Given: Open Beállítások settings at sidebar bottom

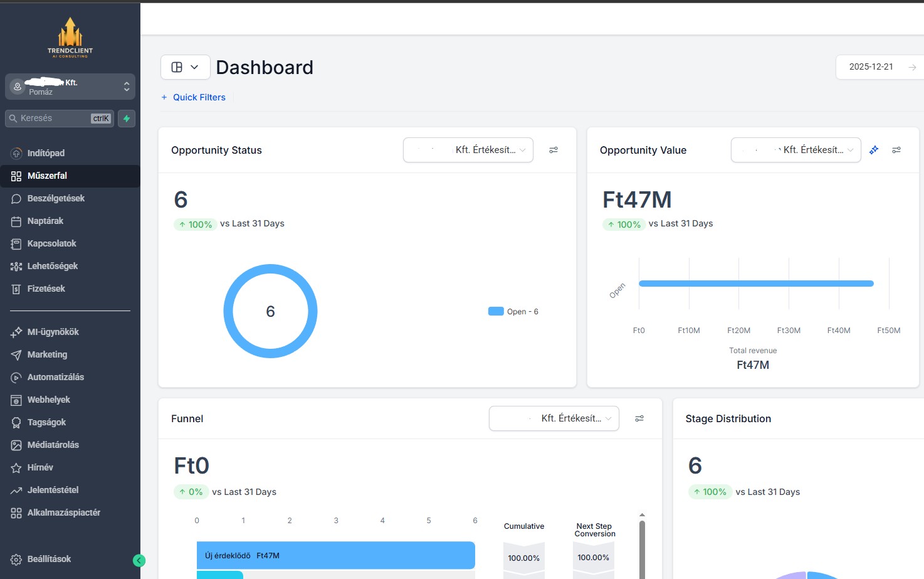Looking at the screenshot, I should (49, 559).
